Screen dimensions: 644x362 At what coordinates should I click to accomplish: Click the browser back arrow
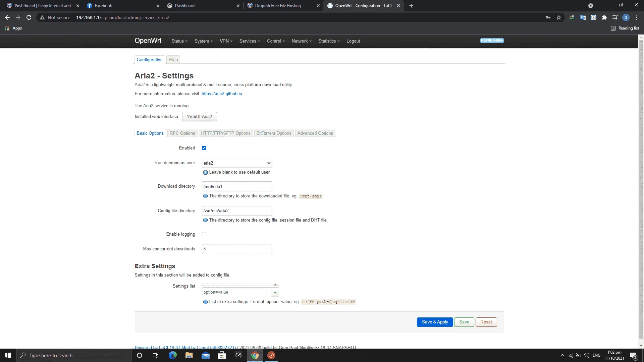7,17
